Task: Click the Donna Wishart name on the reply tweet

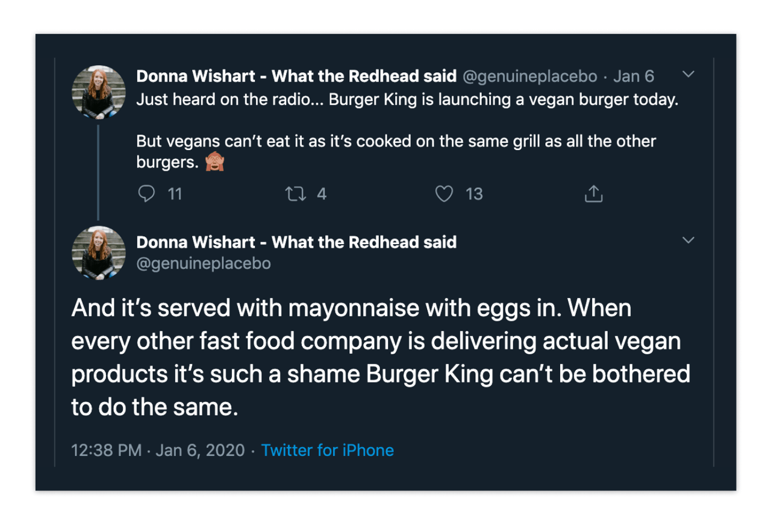Action: tap(296, 242)
